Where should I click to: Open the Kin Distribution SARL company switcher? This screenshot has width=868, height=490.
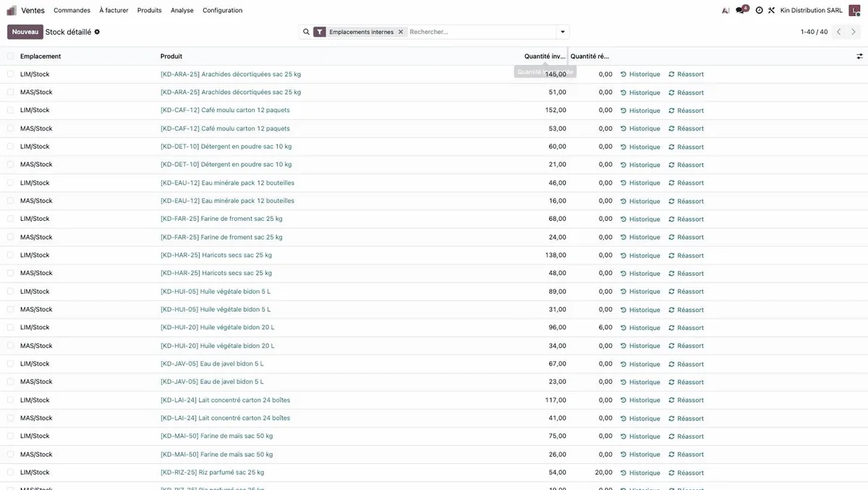[812, 10]
